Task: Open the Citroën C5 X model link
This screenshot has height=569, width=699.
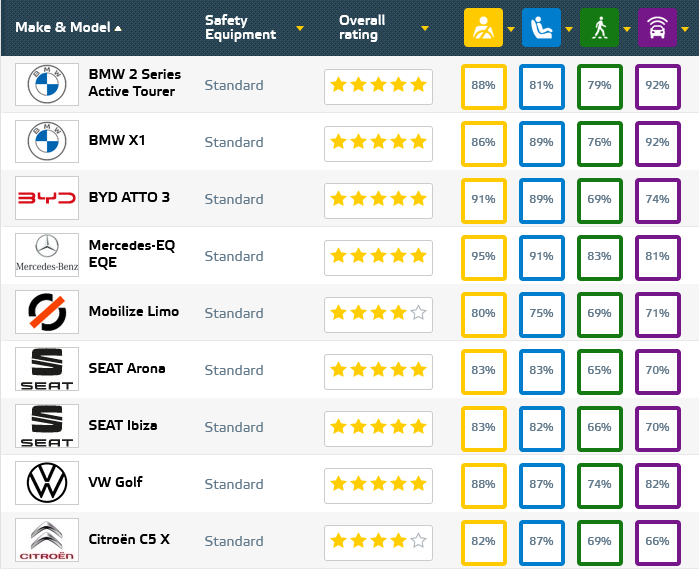Action: [x=129, y=540]
